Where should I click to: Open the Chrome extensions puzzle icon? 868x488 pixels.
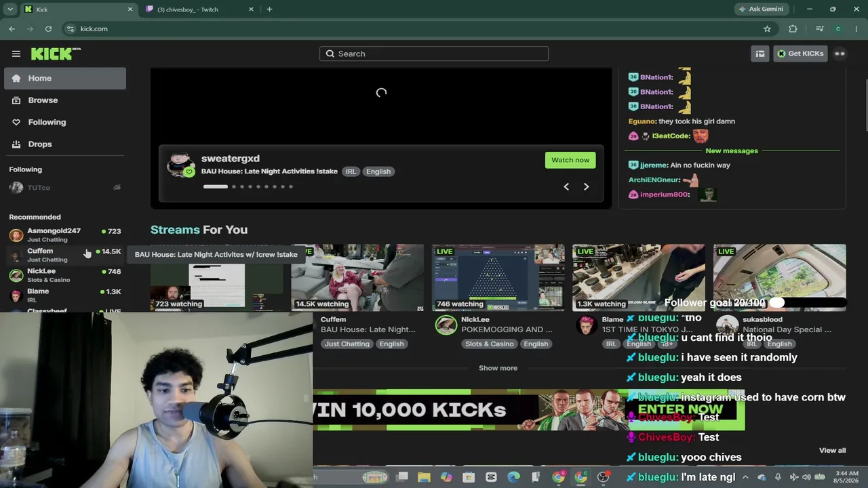(793, 29)
